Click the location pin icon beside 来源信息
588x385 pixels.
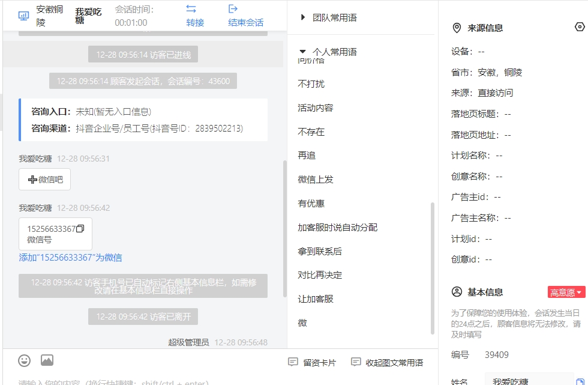457,28
